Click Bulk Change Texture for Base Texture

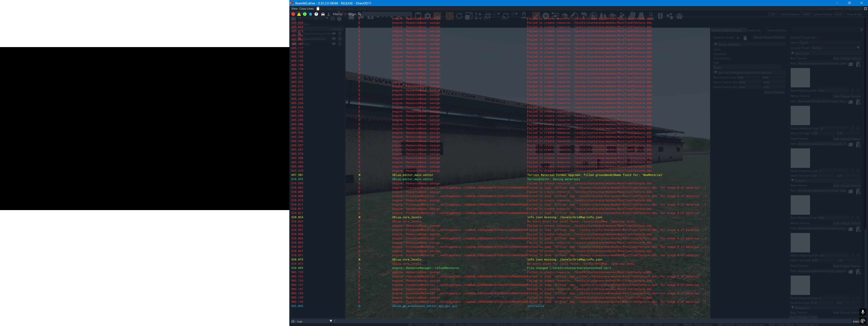[847, 59]
